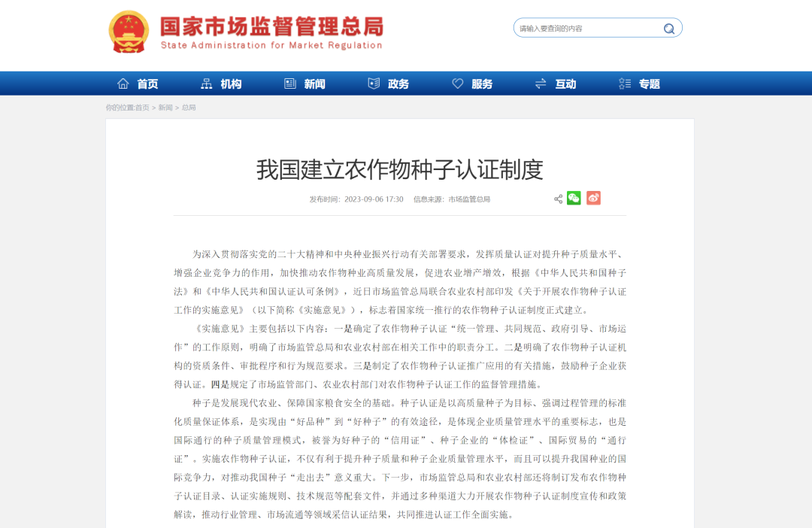Go to 总局 in the breadcrumb

pos(189,108)
